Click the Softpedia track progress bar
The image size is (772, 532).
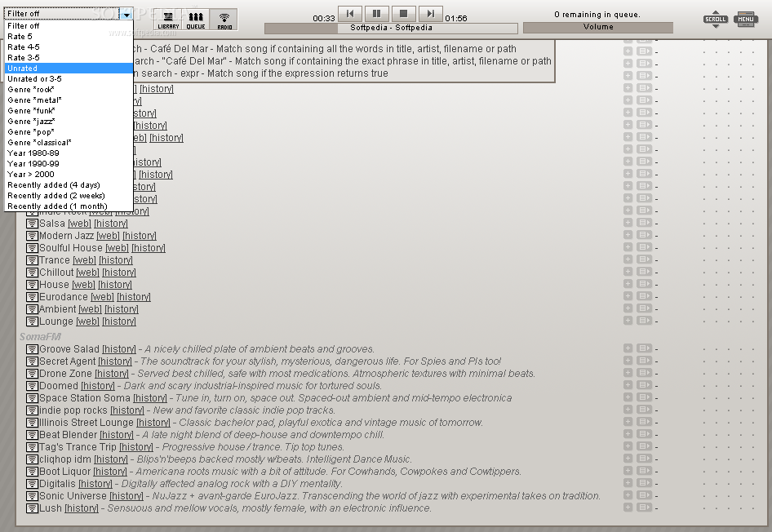coord(391,28)
